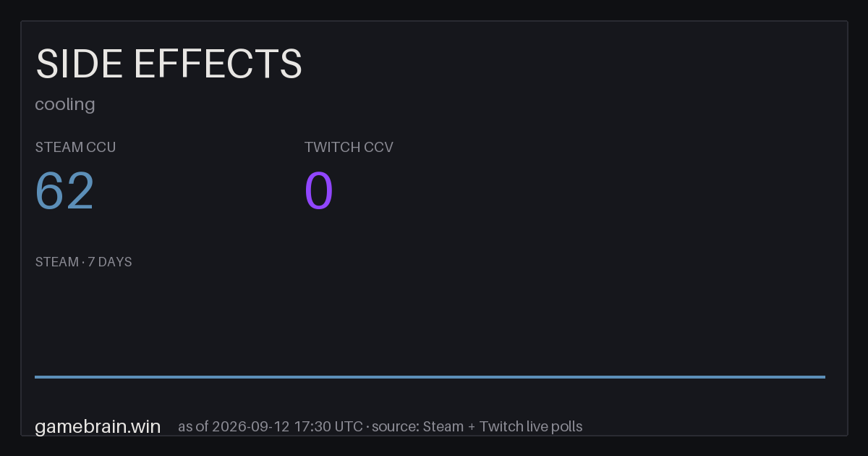
Task: Click the word 'CCU' next to STEAM
Action: [102, 147]
